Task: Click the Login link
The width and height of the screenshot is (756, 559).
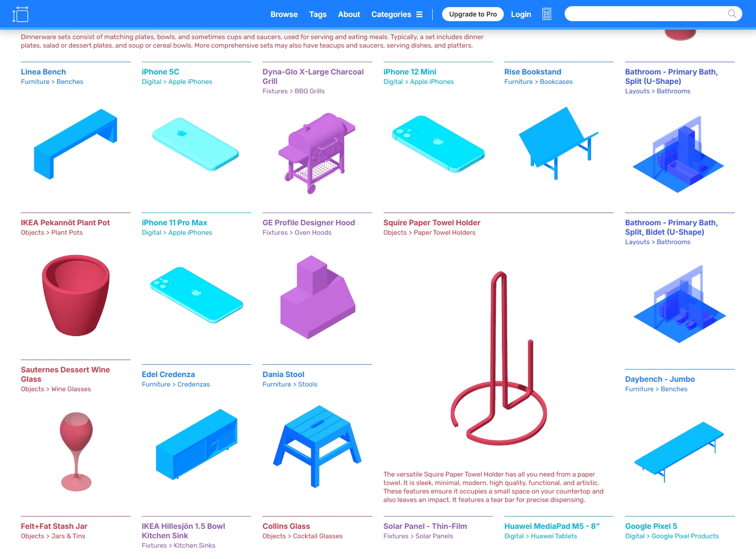Action: [521, 14]
